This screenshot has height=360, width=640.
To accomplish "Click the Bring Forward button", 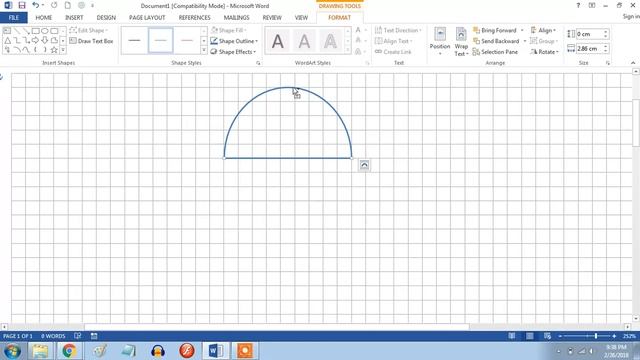I will 495,31.
